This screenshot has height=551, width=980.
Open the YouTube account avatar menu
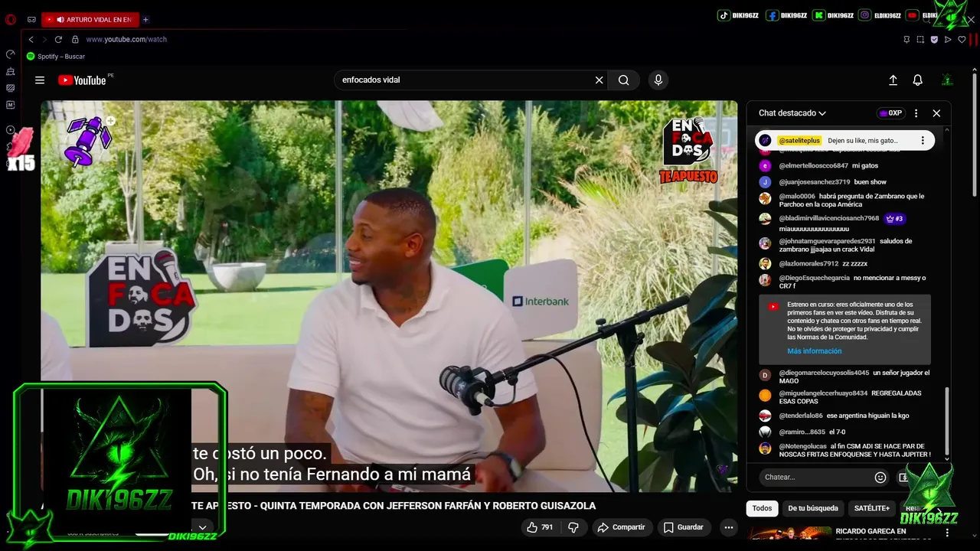coord(947,80)
